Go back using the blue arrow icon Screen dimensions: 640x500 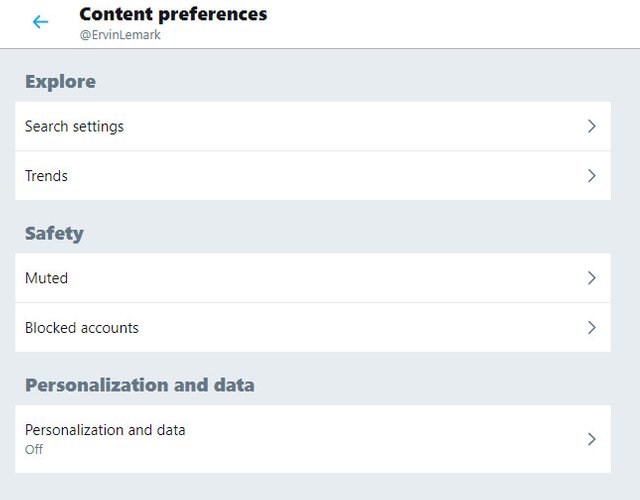[40, 22]
